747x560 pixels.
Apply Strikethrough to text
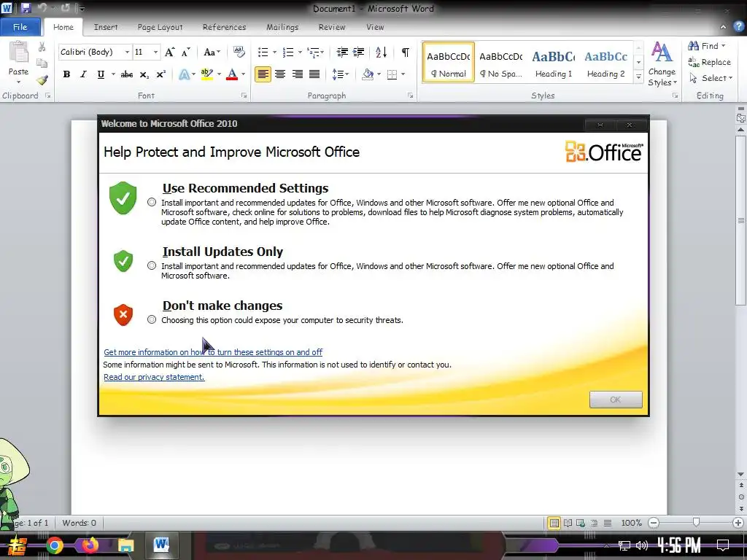coord(127,74)
